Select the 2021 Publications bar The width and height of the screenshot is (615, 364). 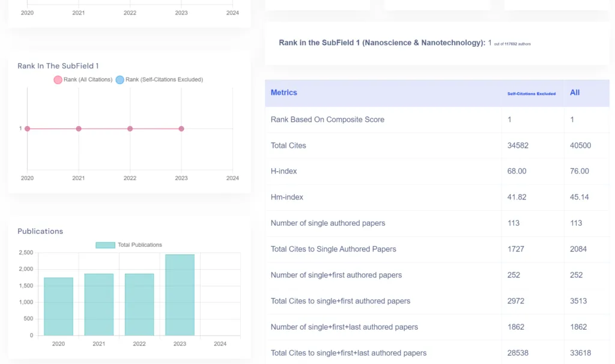(99, 305)
